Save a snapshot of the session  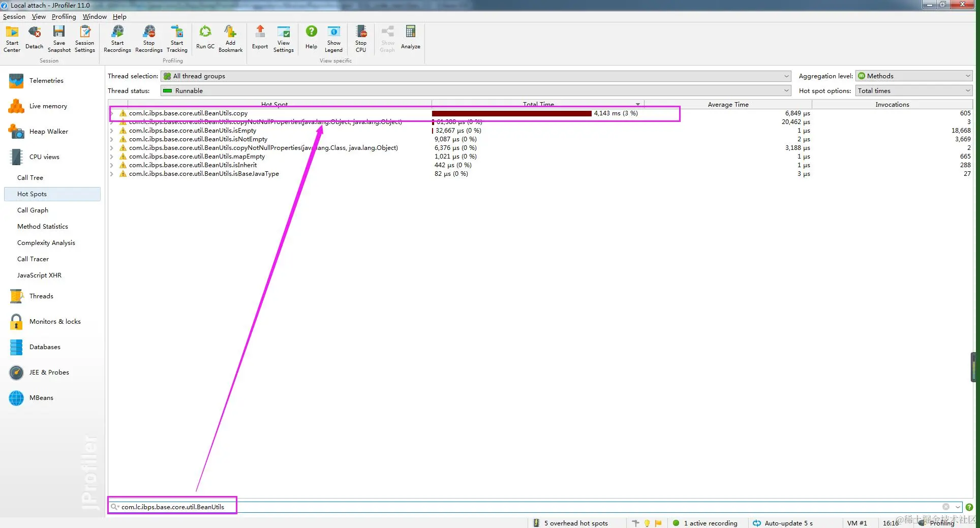(x=59, y=39)
